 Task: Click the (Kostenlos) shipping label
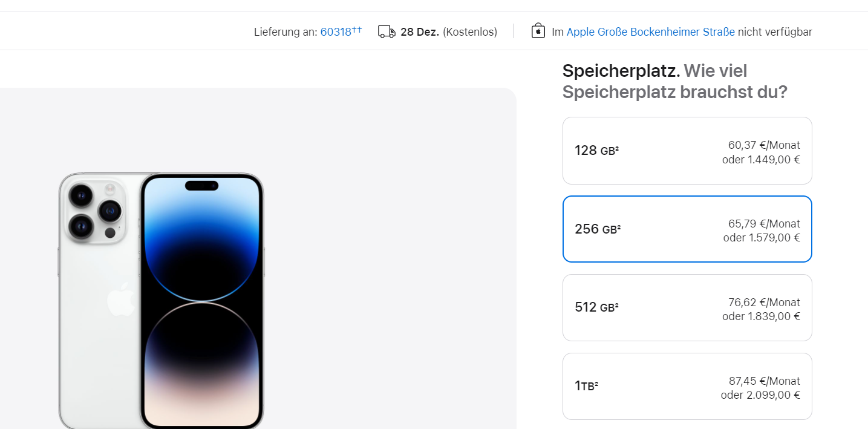point(470,32)
